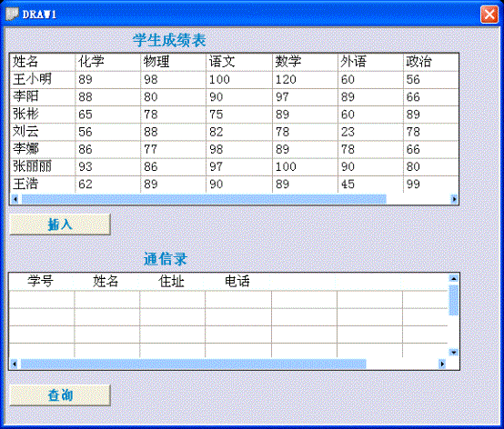Screen dimensions: 504x429
Task: Click left arrow of 通信录 horizontal scrollbar
Action: tap(15, 364)
